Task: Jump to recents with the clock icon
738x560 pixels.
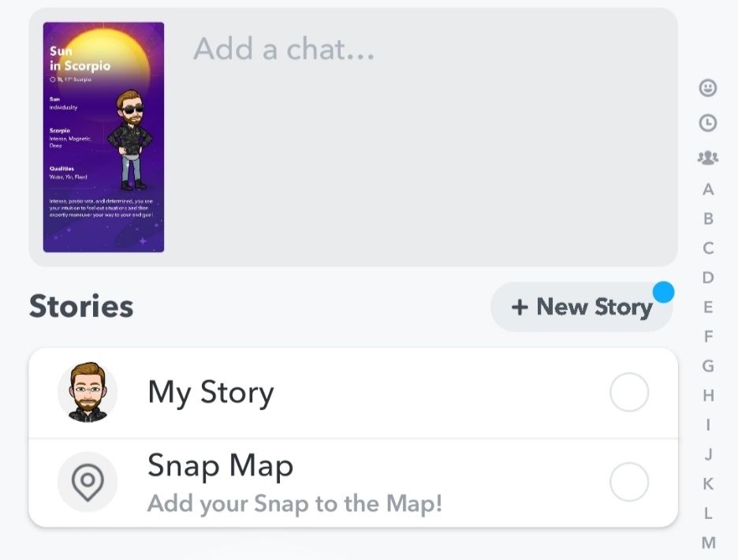Action: coord(708,123)
